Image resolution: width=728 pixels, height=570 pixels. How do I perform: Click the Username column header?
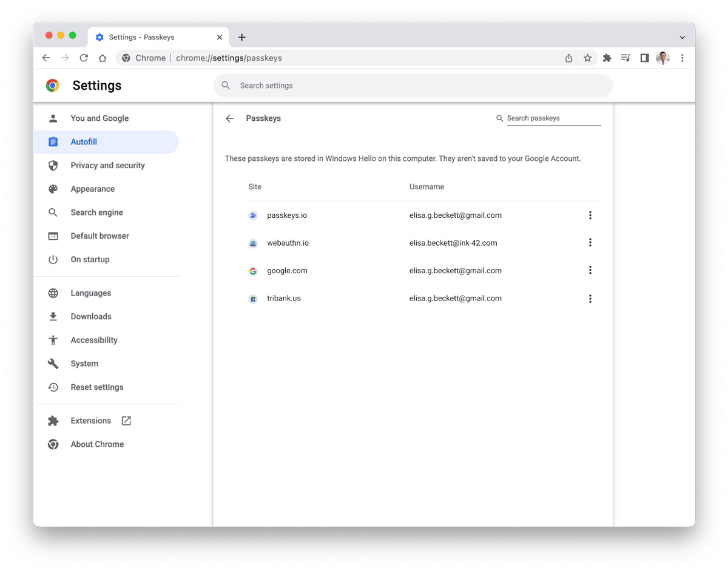point(426,187)
